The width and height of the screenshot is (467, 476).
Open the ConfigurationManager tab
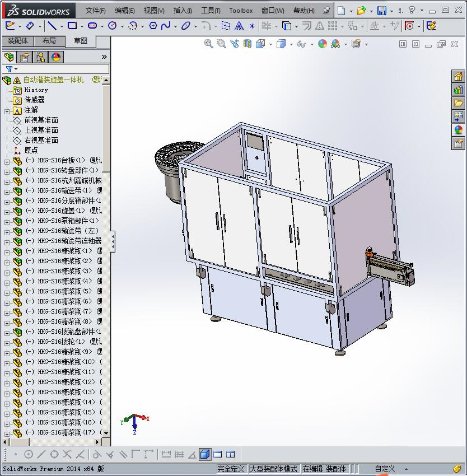[40, 57]
